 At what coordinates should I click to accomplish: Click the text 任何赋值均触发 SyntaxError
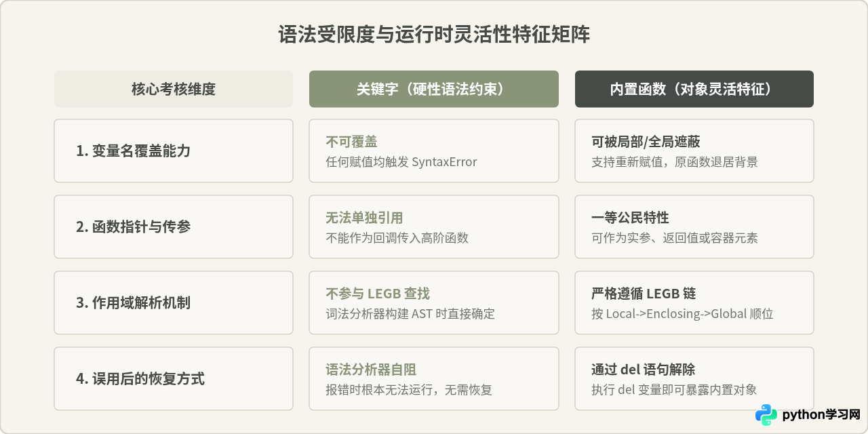click(401, 161)
